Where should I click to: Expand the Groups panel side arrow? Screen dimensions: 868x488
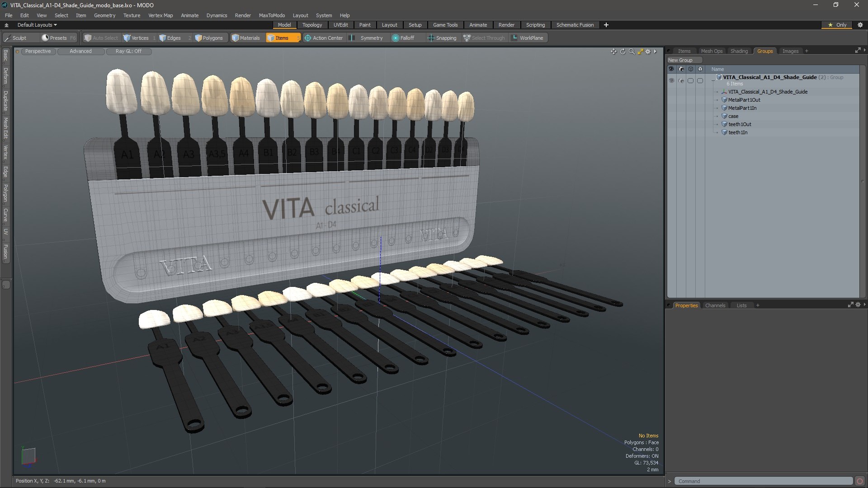coord(864,51)
